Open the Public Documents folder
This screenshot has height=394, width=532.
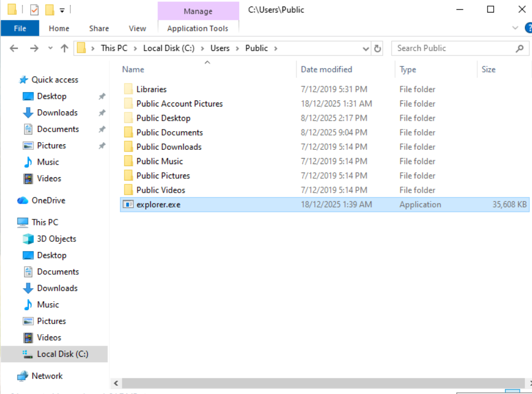click(x=169, y=132)
